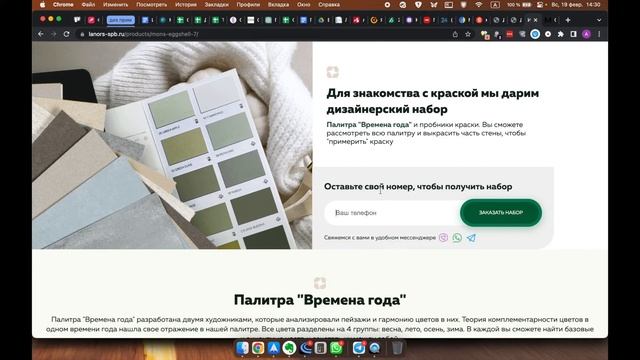Open the Calculator app in the Dock

click(321, 348)
